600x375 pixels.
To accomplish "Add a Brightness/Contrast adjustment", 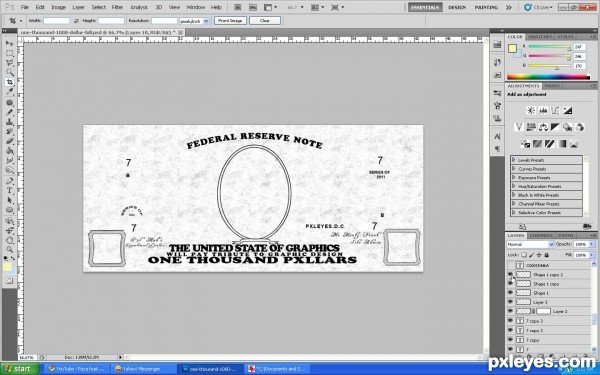I will point(531,111).
